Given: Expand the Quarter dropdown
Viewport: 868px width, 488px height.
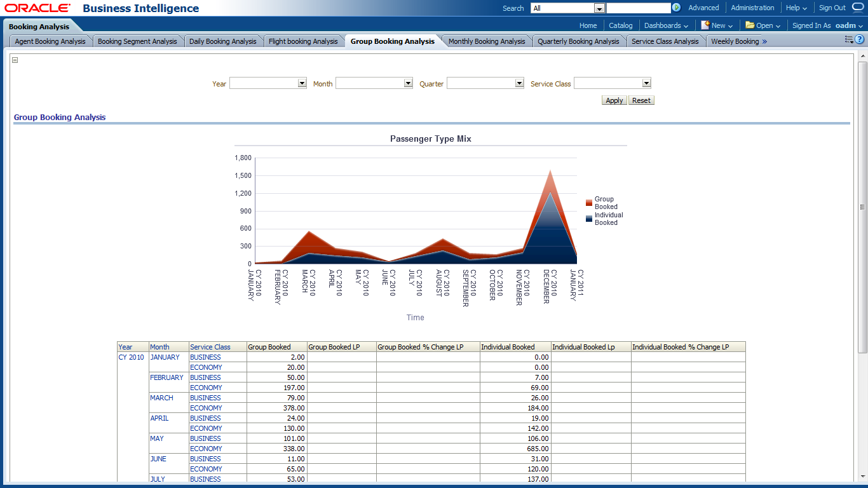Looking at the screenshot, I should coord(519,83).
